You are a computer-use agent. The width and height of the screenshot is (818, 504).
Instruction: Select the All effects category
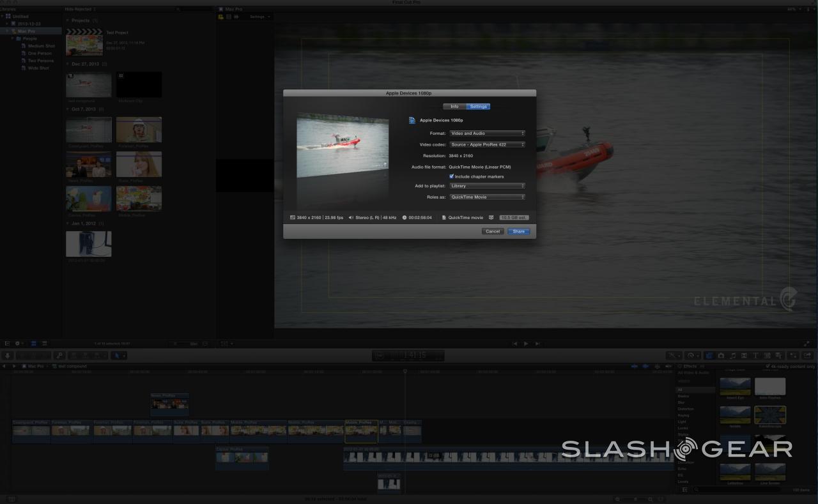tap(695, 389)
